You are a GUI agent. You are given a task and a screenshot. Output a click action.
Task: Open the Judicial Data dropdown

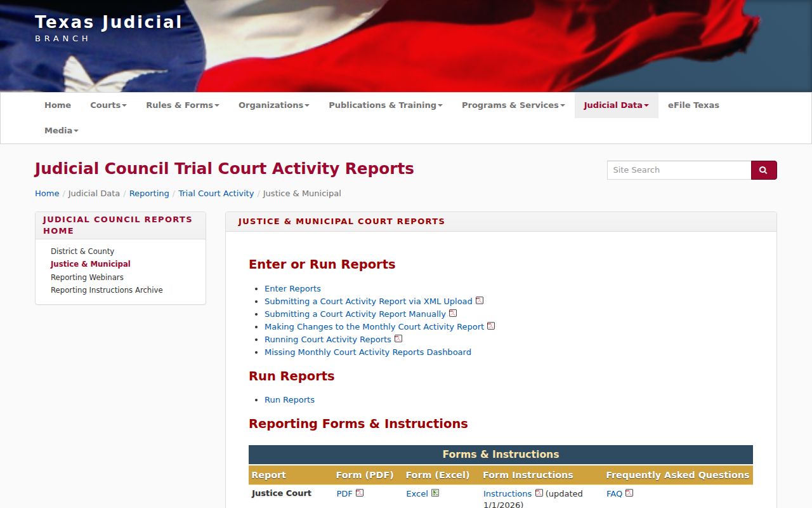coord(617,105)
